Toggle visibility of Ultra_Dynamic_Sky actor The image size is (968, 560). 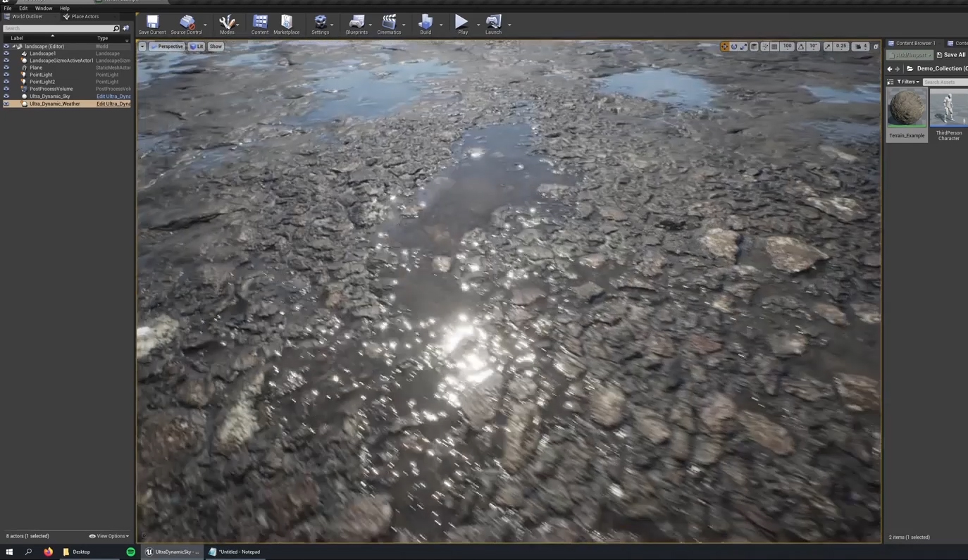click(6, 97)
